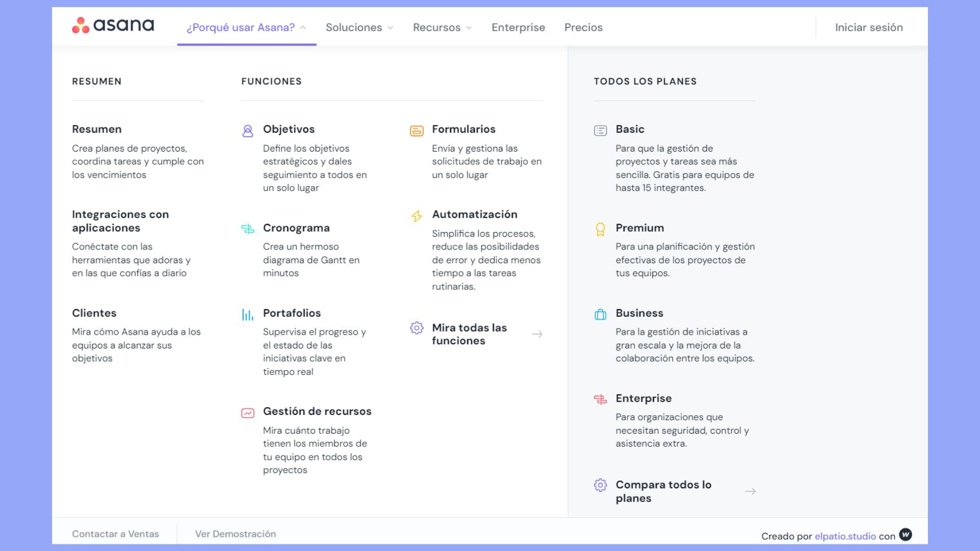Click Ver Demostración

[235, 534]
